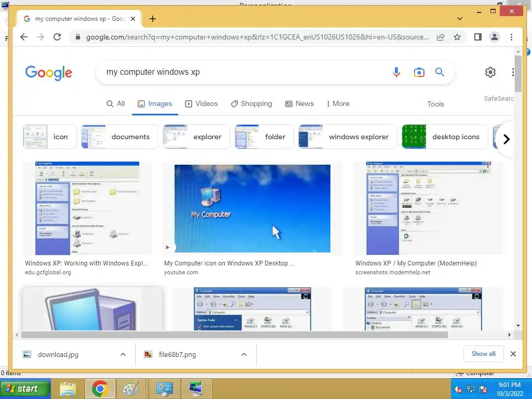Bookmark this page with the star icon
This screenshot has width=532, height=399.
[457, 37]
